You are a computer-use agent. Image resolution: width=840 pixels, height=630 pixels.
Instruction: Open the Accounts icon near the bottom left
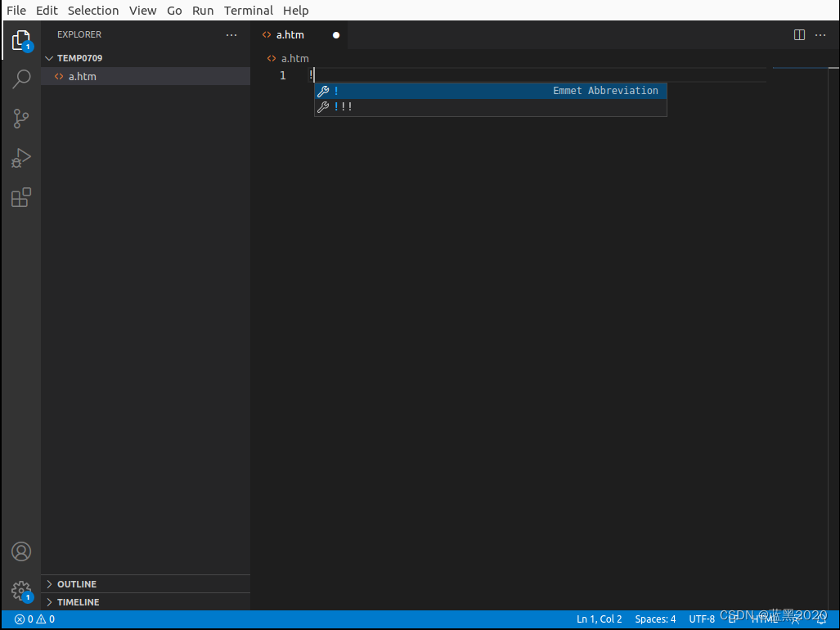point(20,551)
